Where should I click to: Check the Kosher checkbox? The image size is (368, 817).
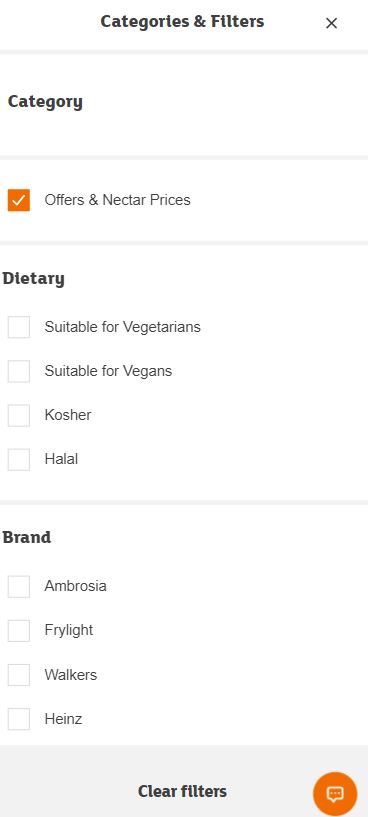[x=19, y=415]
